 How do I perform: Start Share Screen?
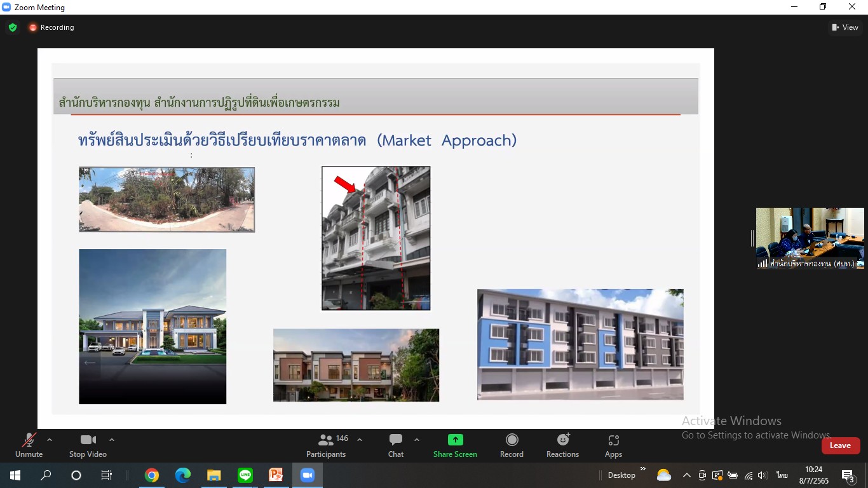[455, 445]
